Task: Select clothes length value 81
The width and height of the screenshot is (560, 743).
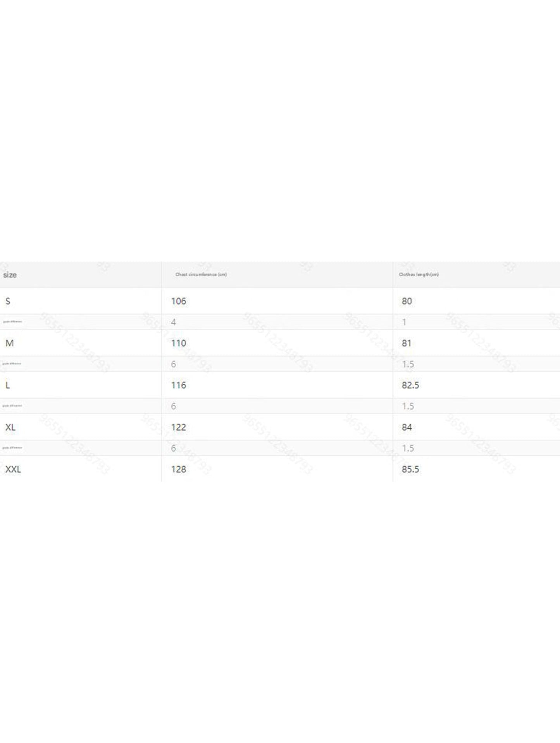Action: (x=406, y=343)
